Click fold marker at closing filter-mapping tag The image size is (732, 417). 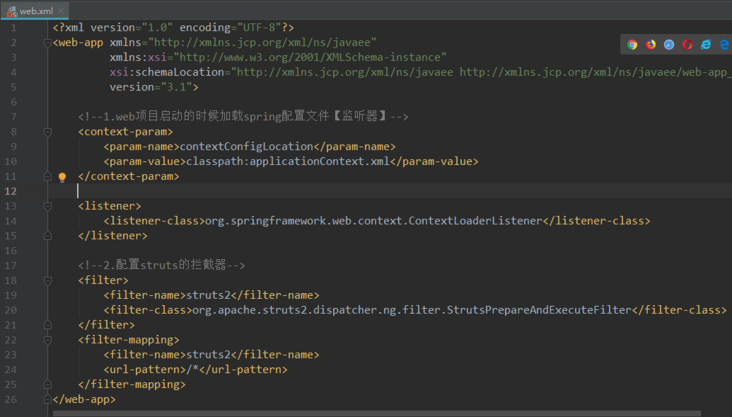click(x=47, y=384)
